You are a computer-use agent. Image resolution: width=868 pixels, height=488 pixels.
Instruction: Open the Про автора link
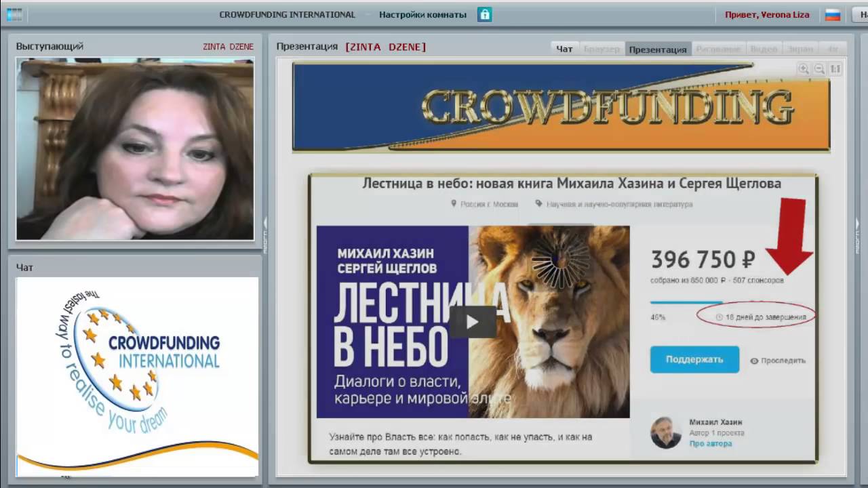711,443
